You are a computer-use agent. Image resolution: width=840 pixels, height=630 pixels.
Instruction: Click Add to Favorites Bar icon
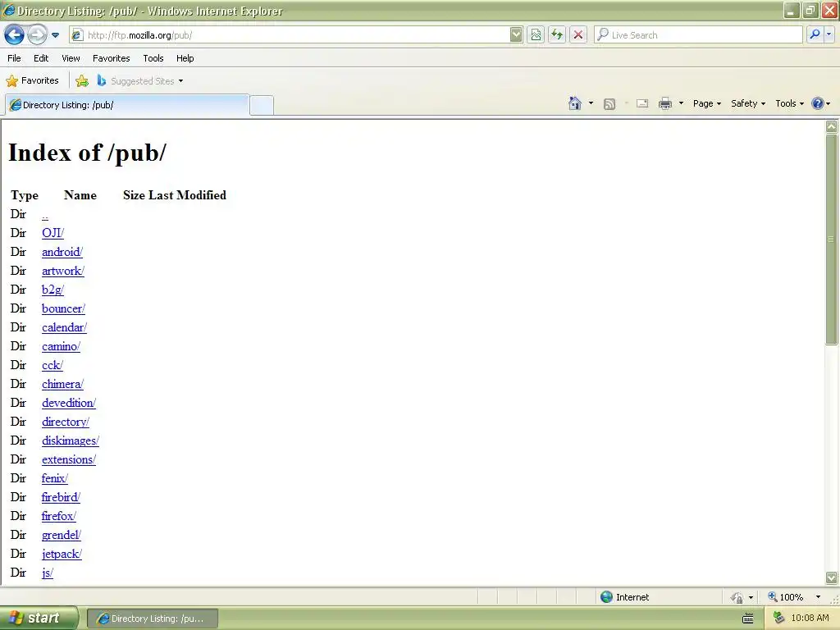click(x=82, y=81)
